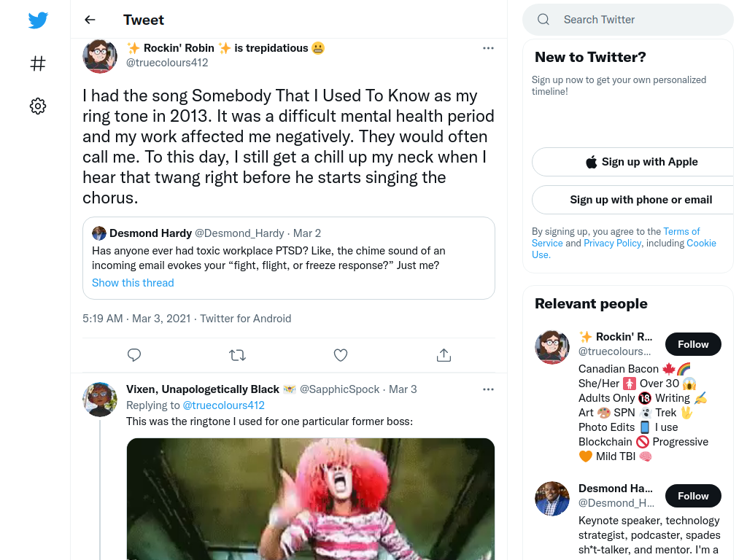
Task: Follow Desmond Hardy in Relevant people
Action: 693,496
